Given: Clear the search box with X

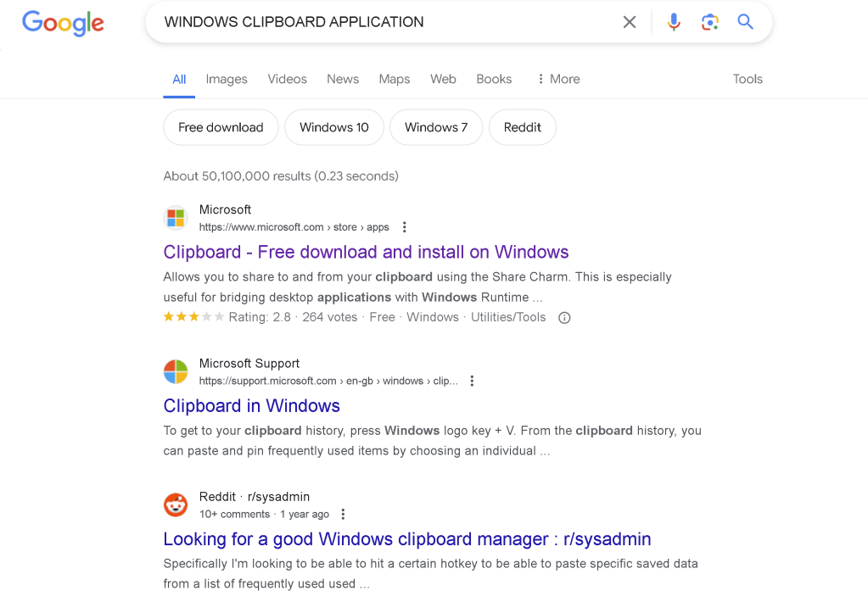Looking at the screenshot, I should (630, 22).
